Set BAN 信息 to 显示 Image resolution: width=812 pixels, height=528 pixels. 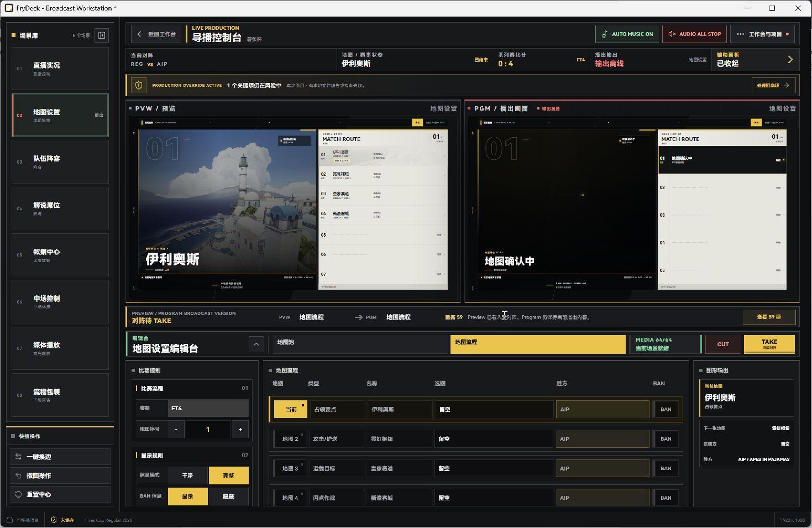[x=188, y=496]
